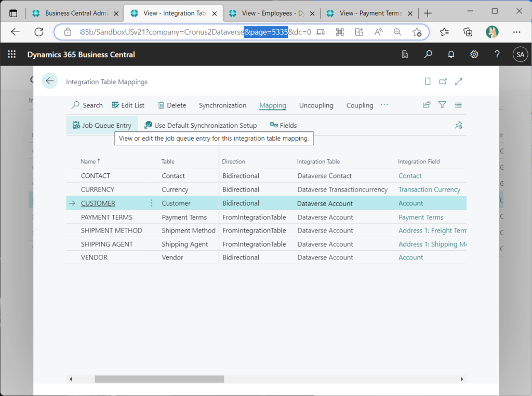Open the settings gear in Business Central

(x=474, y=54)
